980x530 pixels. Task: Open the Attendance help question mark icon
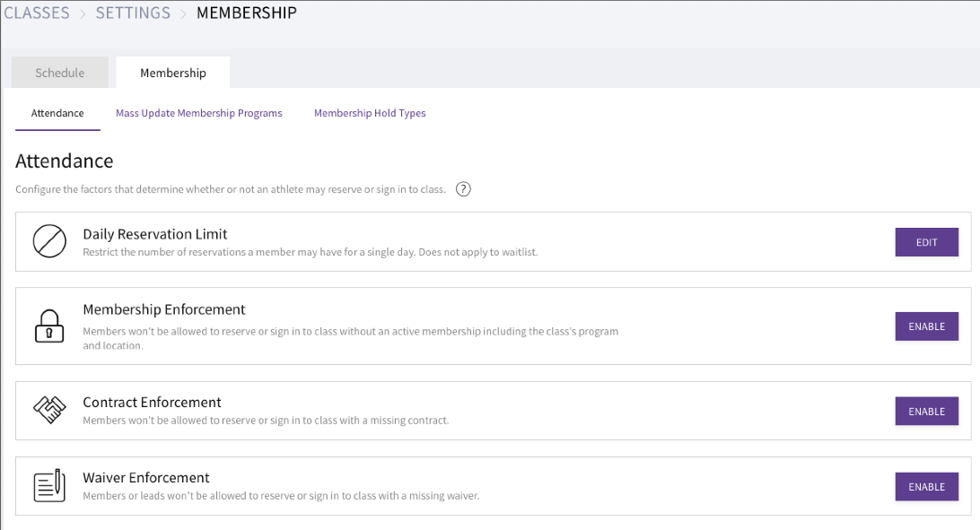coord(463,189)
